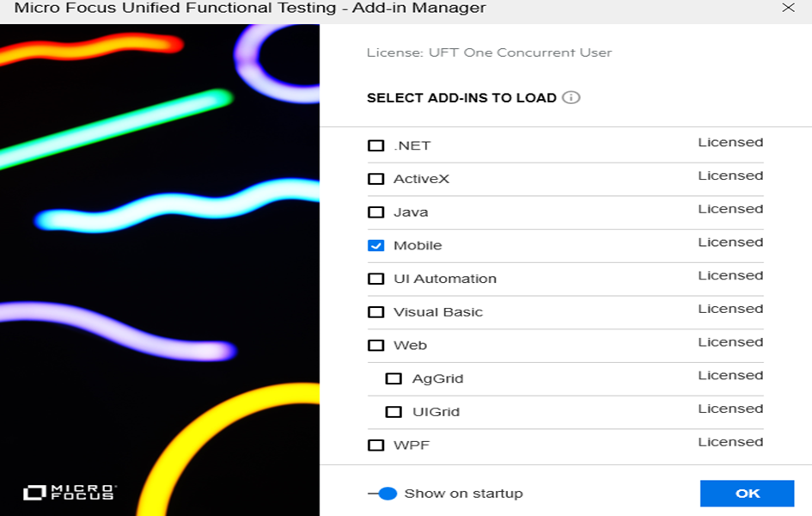Screen dimensions: 812x516
Task: Click the License UFT One text
Action: point(489,52)
